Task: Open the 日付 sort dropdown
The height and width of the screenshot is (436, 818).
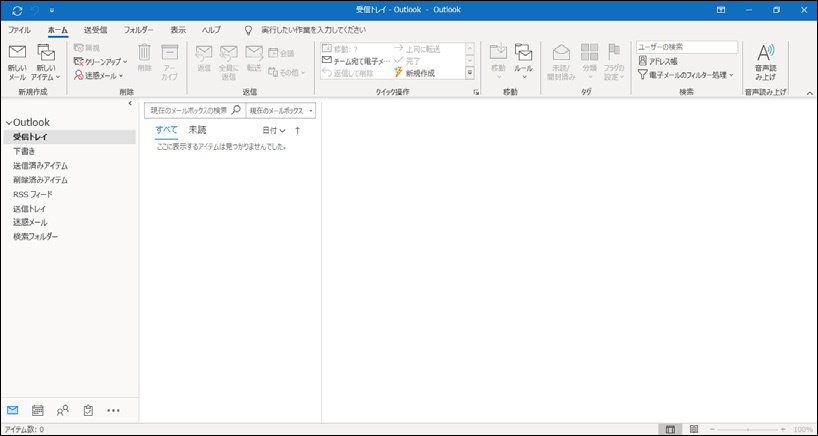Action: click(274, 130)
